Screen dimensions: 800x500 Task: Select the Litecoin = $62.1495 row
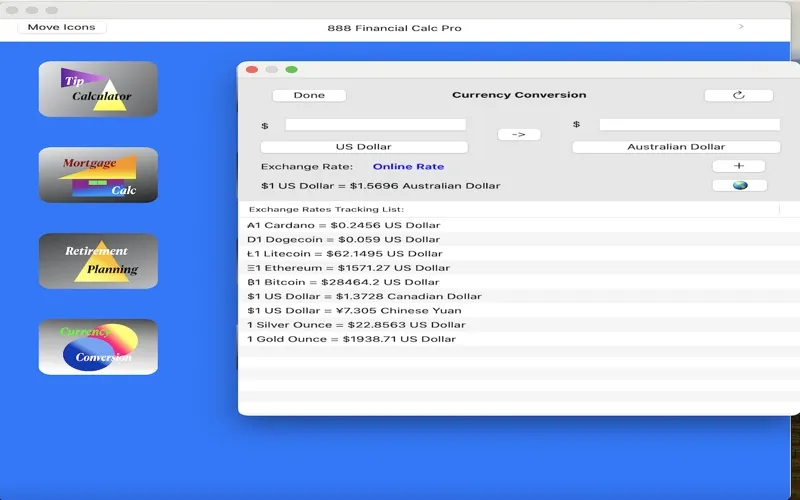click(519, 254)
